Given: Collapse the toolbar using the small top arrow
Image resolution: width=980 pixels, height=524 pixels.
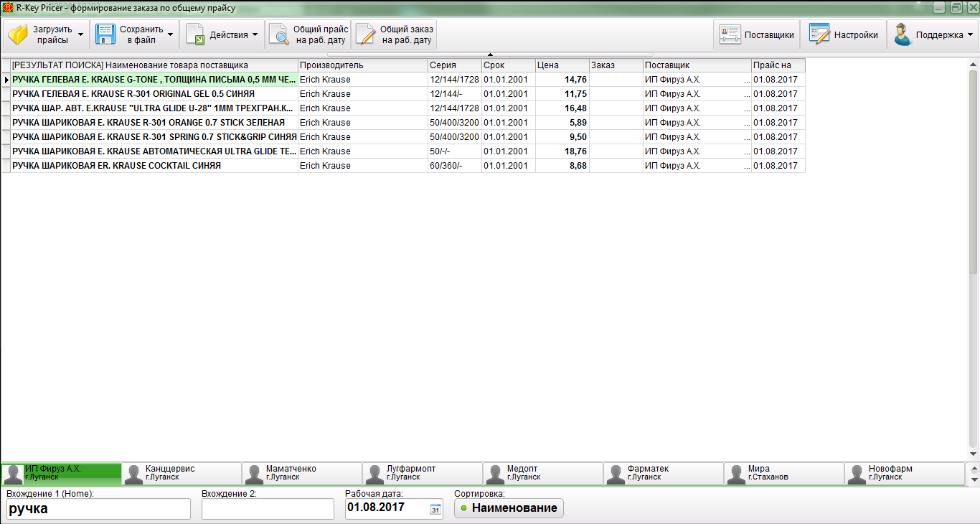Looking at the screenshot, I should 490,55.
